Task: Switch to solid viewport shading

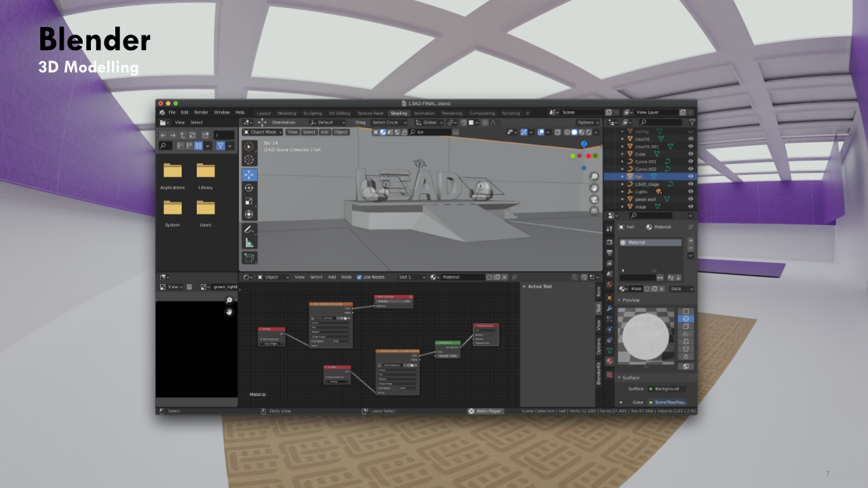Action: tap(574, 132)
